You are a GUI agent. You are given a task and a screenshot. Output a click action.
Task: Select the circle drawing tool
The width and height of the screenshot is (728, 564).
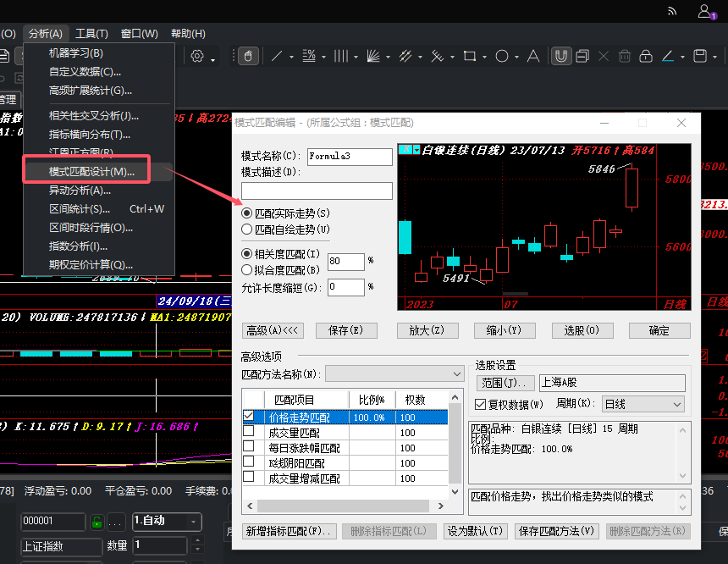pos(501,56)
